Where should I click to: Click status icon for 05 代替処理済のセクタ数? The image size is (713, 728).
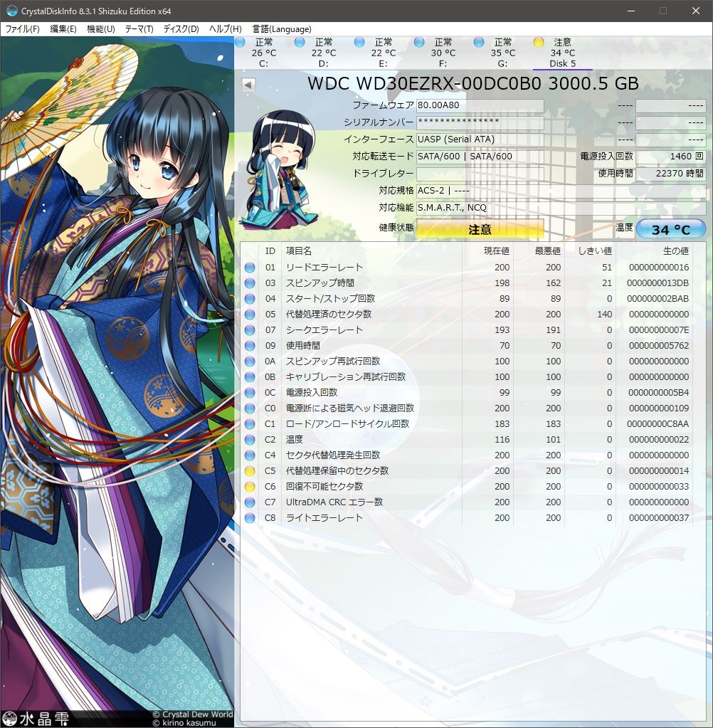[x=250, y=315]
